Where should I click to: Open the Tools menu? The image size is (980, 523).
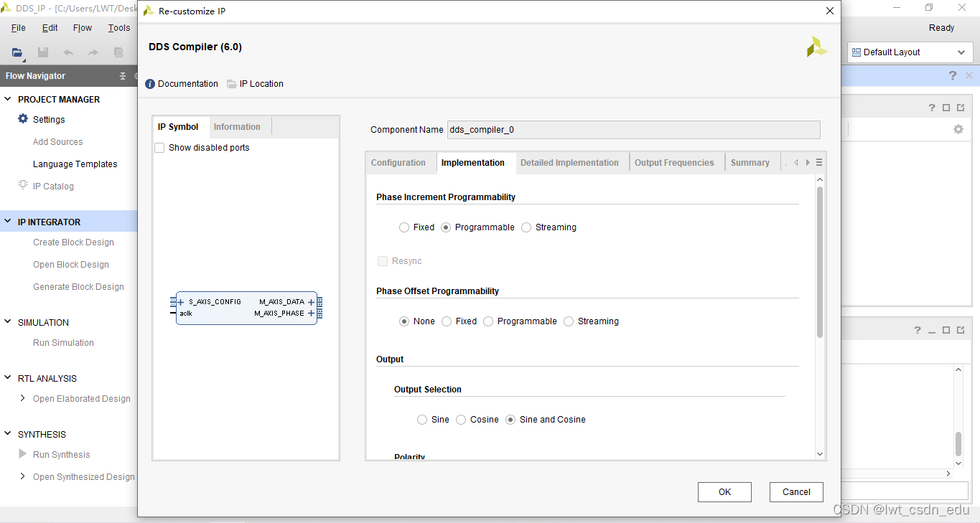coord(119,28)
